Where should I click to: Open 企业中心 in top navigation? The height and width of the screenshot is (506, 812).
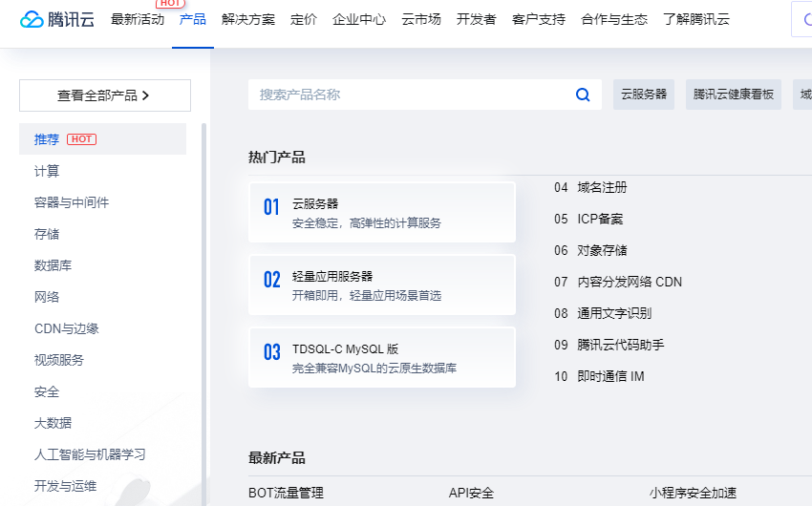[359, 20]
